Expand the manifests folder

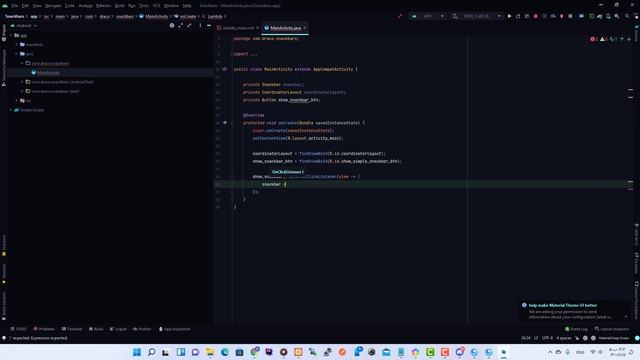(x=17, y=44)
